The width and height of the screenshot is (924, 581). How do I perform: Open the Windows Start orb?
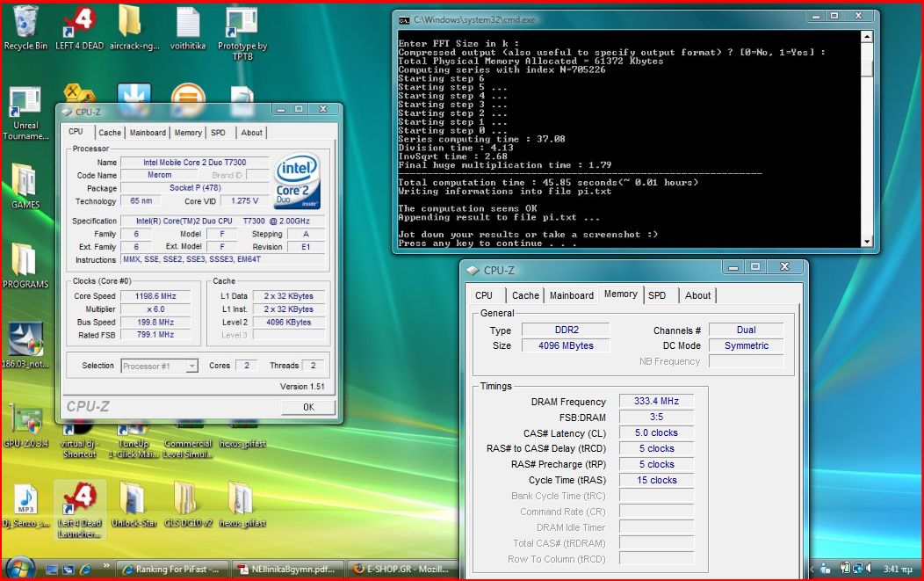(x=20, y=568)
